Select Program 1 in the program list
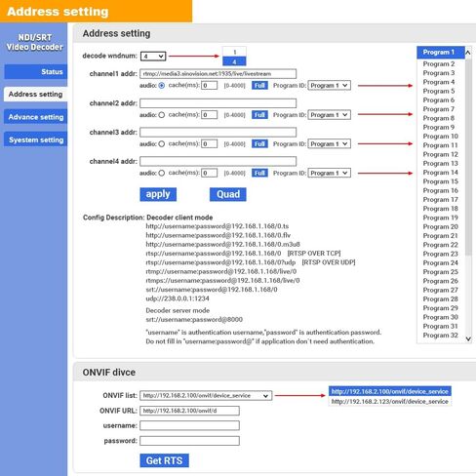 click(x=441, y=53)
